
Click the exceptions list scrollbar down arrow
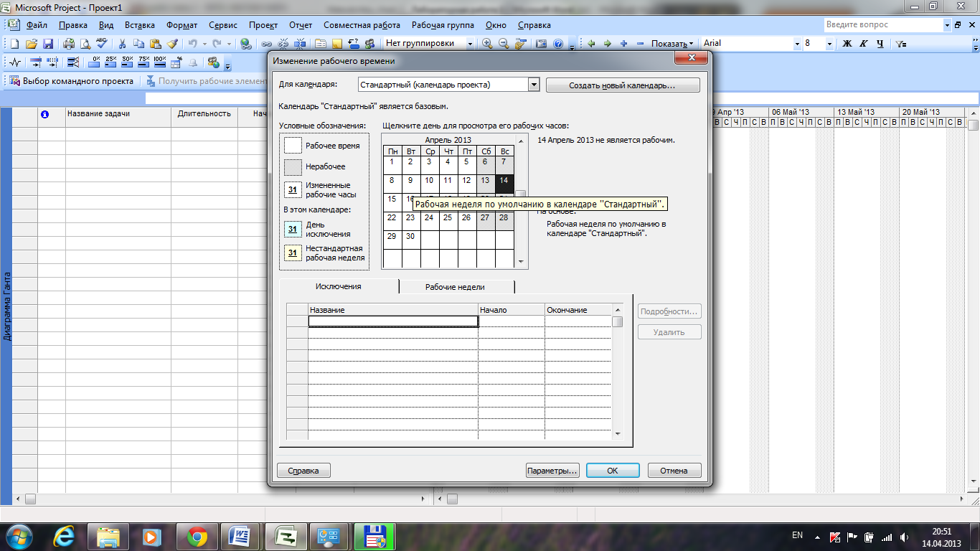618,434
